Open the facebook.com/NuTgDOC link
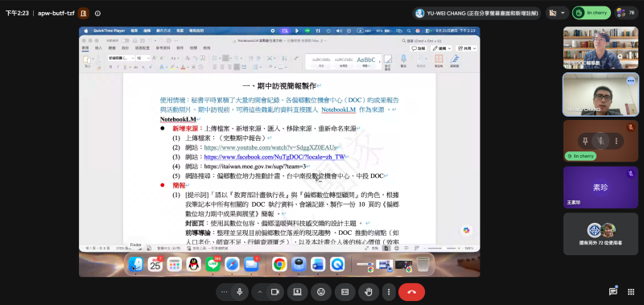The width and height of the screenshot is (644, 305). tap(275, 157)
